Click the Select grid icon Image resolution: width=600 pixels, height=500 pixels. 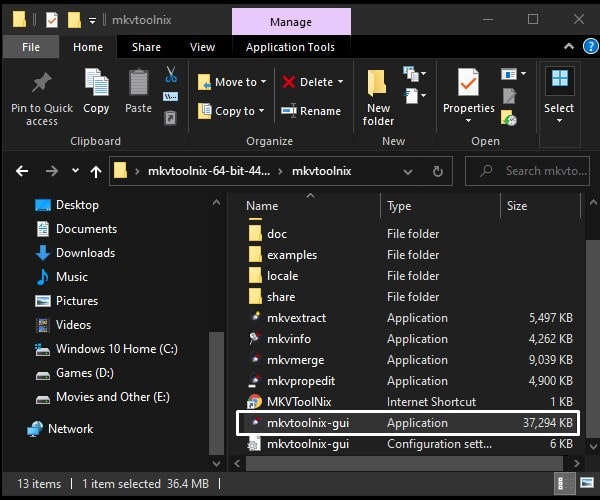click(560, 79)
